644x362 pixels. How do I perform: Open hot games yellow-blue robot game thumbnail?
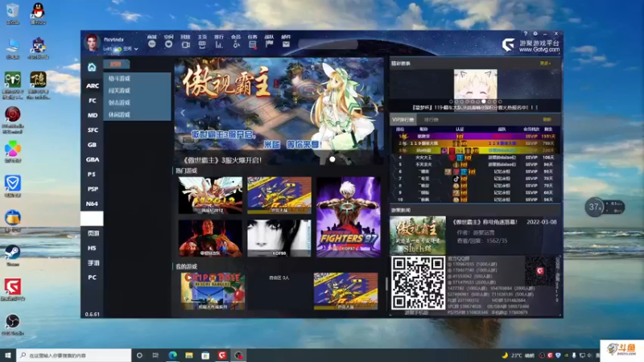click(279, 195)
